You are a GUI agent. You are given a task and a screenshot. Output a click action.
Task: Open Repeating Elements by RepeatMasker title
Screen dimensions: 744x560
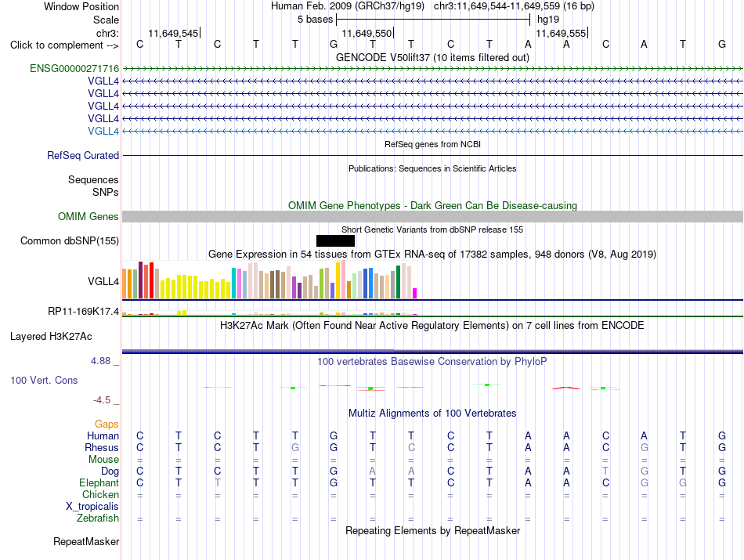click(x=432, y=530)
